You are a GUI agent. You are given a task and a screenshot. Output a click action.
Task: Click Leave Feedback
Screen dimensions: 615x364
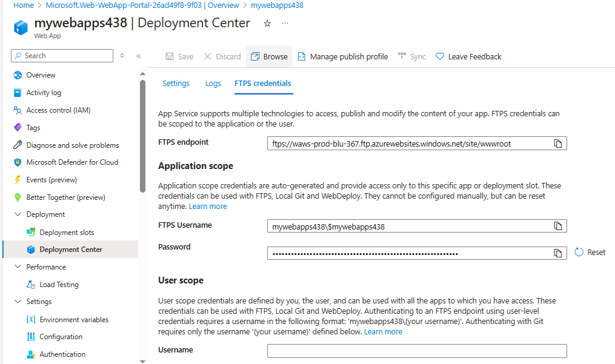tap(468, 56)
